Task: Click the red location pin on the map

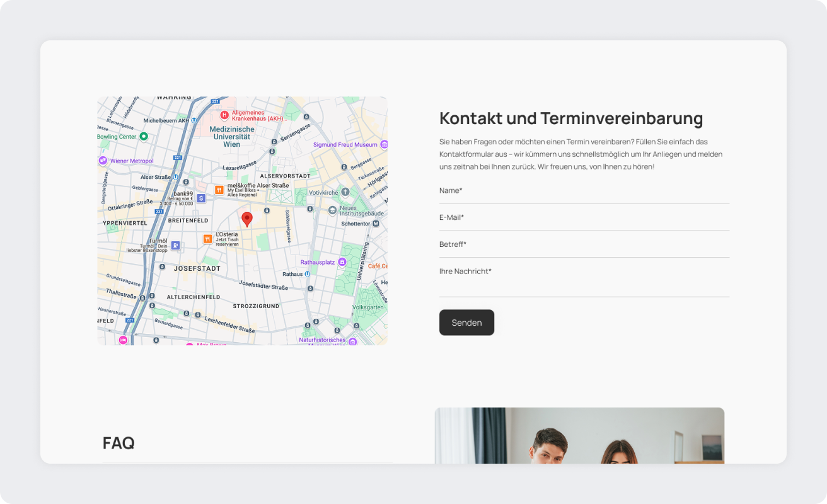Action: (247, 219)
